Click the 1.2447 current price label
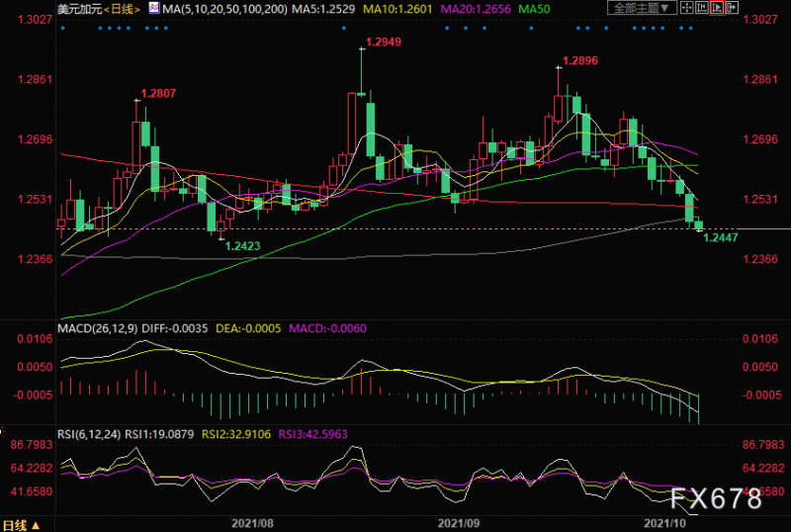 (720, 238)
